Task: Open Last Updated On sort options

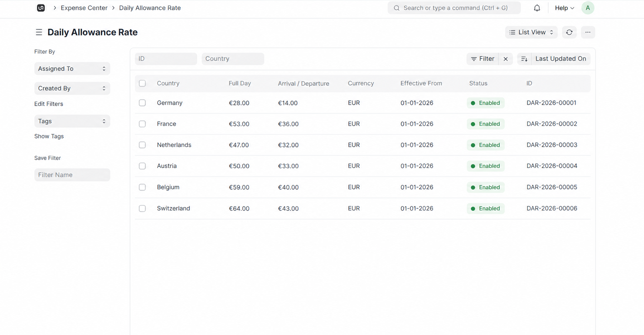Action: point(561,59)
